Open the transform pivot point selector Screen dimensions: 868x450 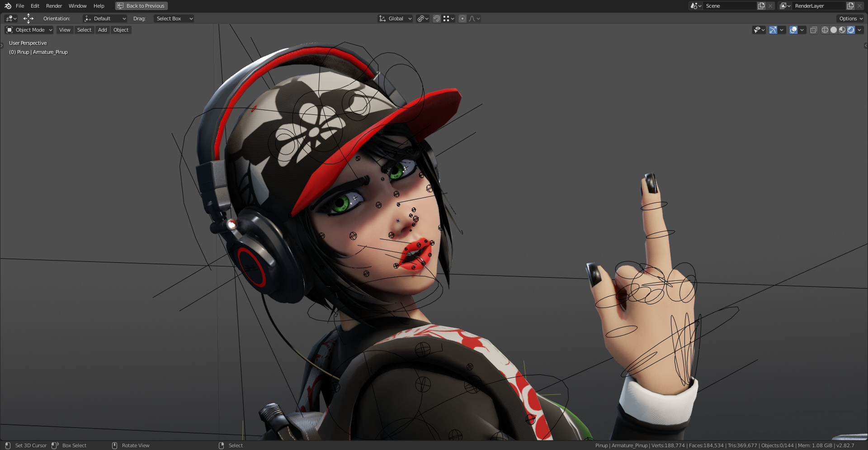(423, 19)
